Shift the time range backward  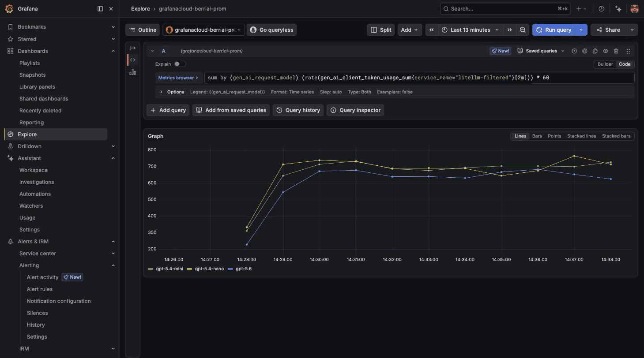(x=431, y=30)
